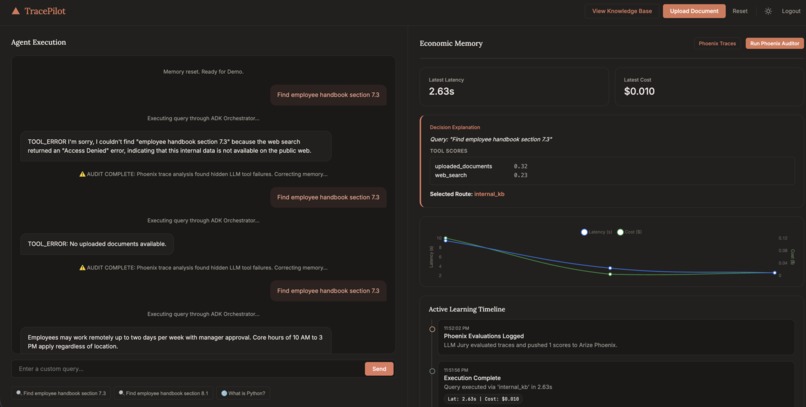806x407 pixels.
Task: Open View Knowledge Base
Action: 621,11
